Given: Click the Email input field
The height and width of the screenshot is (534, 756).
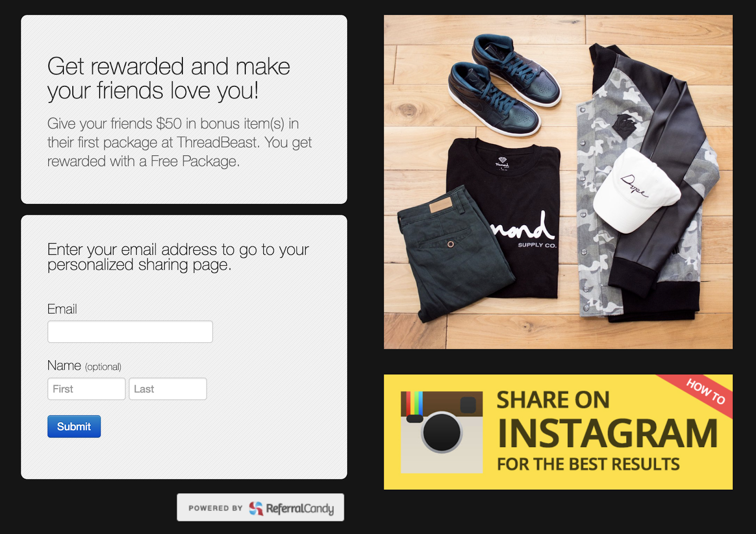Looking at the screenshot, I should (130, 331).
